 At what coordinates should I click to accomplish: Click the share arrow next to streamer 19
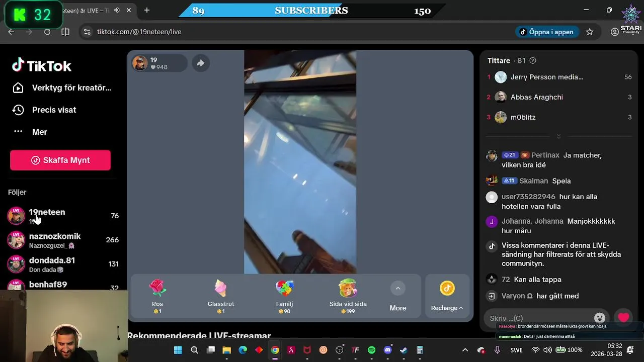point(200,63)
